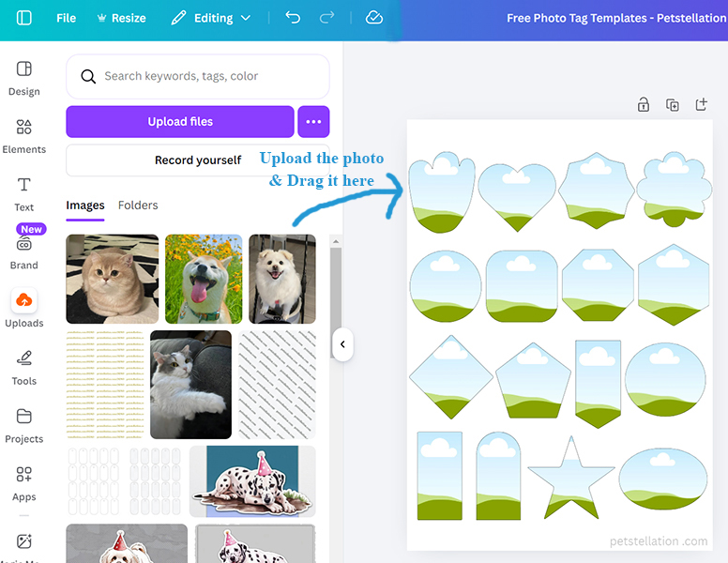This screenshot has width=728, height=563.
Task: Select the Text tool in sidebar
Action: (24, 193)
